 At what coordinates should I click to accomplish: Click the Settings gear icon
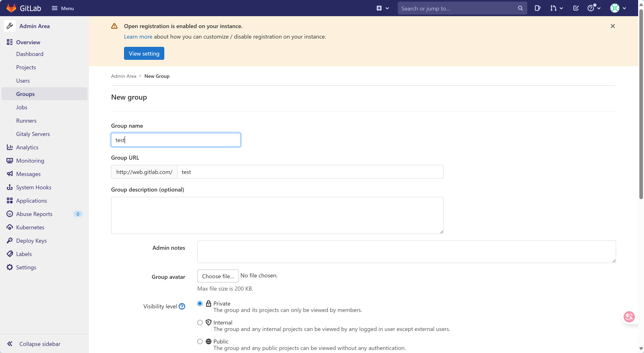coord(10,267)
